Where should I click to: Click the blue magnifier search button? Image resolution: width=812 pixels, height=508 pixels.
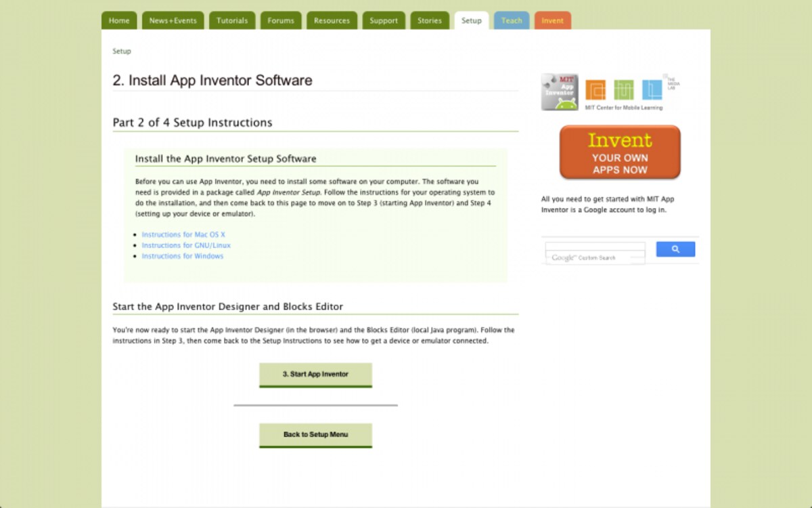click(x=675, y=249)
